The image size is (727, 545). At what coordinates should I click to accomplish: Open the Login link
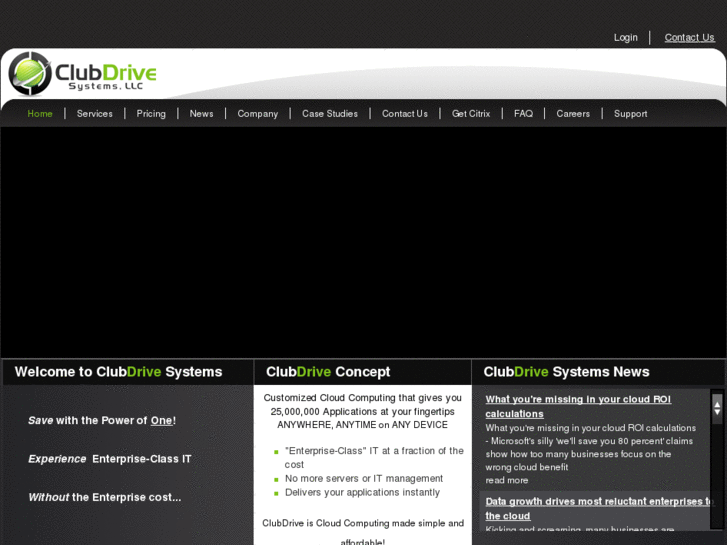(625, 38)
